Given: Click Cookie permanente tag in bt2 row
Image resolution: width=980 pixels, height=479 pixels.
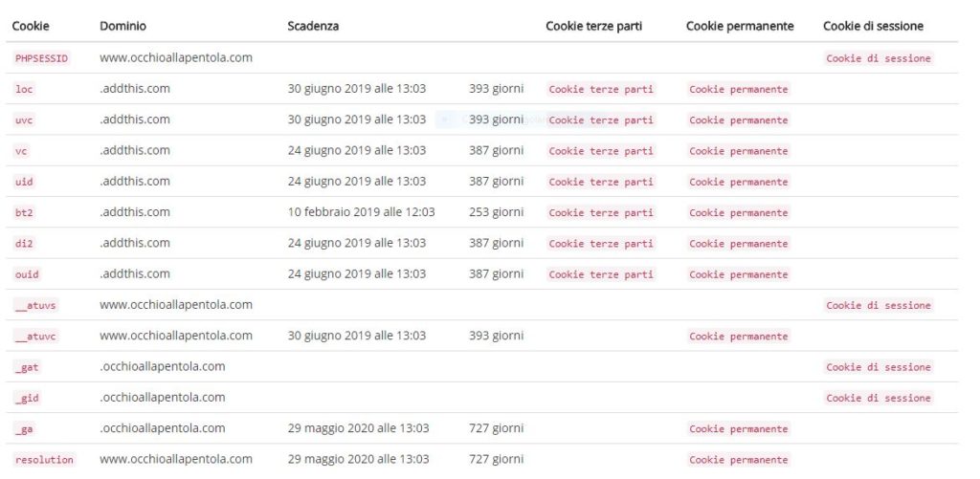Looking at the screenshot, I should [738, 213].
